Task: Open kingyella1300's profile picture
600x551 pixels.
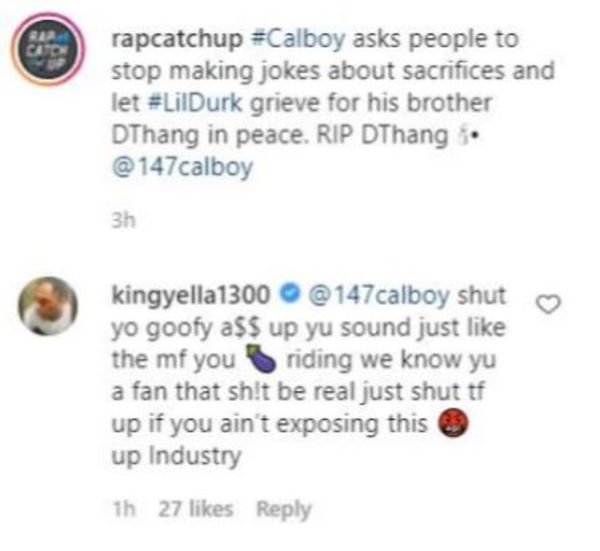Action: (48, 306)
